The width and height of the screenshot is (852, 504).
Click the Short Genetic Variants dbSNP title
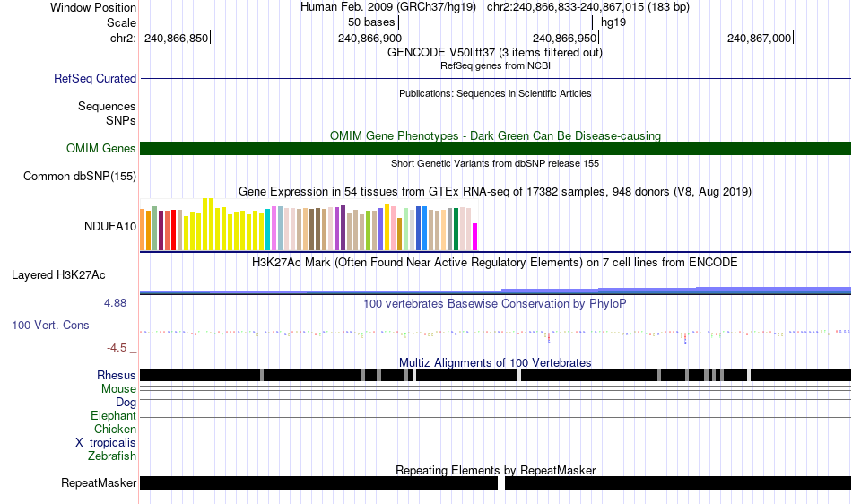495,163
